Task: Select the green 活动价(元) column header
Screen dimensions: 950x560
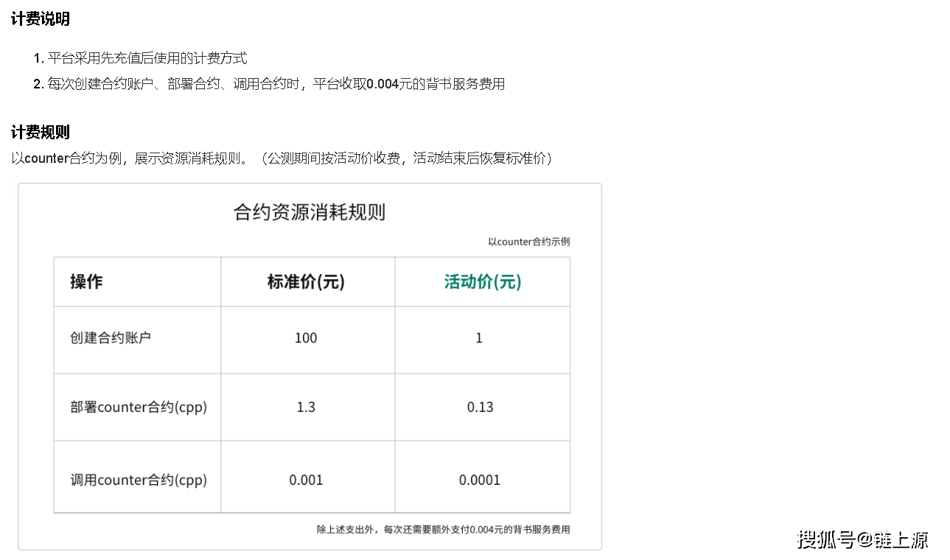Action: pyautogui.click(x=482, y=281)
